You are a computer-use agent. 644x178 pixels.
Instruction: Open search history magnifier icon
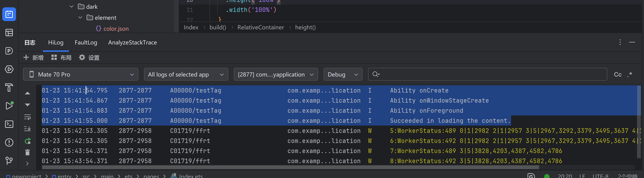(x=376, y=74)
